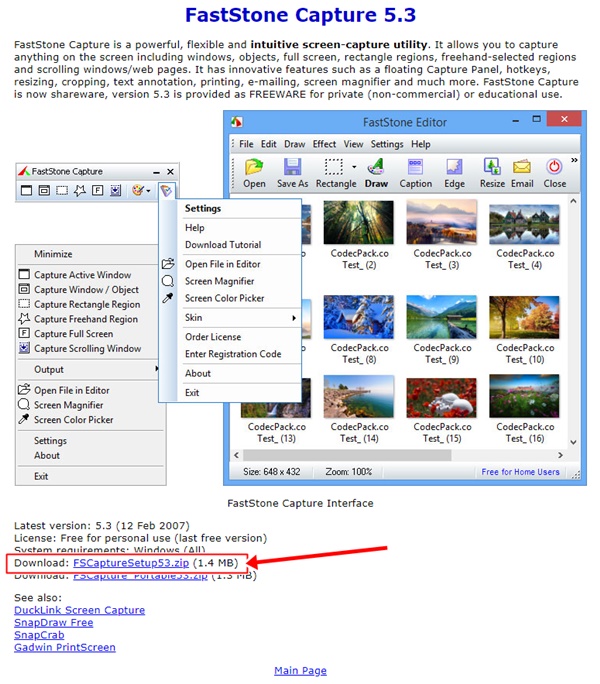Click the Edge effect icon
This screenshot has height=684, width=600.
[454, 167]
